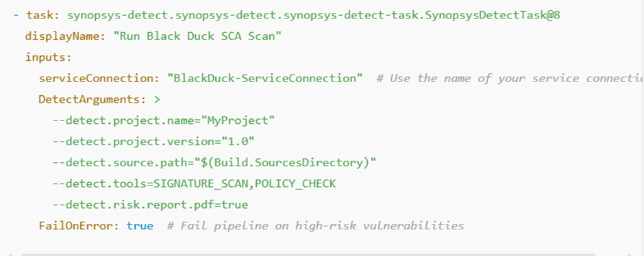Click the --detect.risk.report.pdf=true line

(x=150, y=204)
